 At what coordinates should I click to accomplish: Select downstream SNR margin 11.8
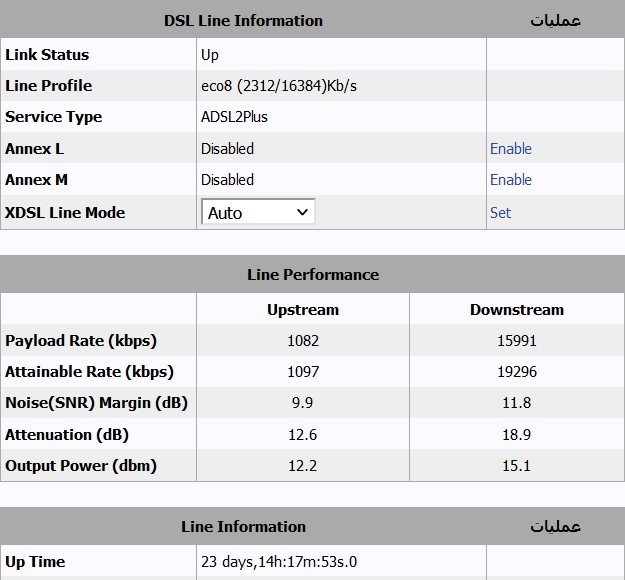click(517, 403)
